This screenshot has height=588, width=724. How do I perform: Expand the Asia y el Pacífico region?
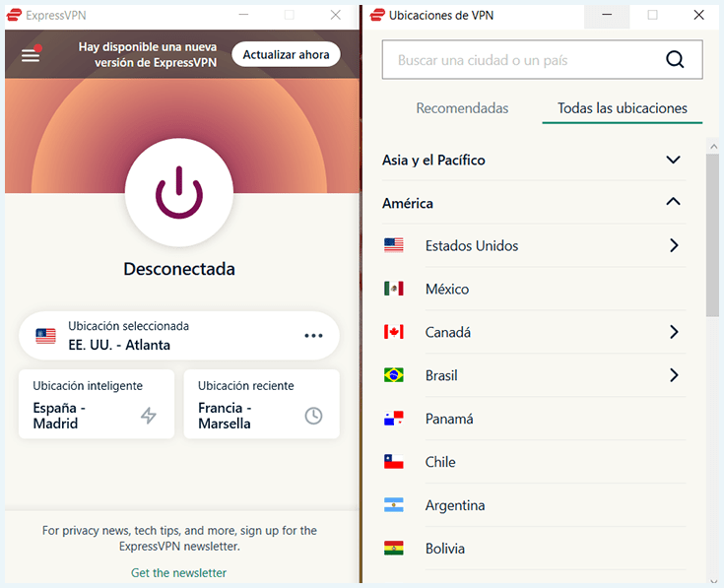534,161
